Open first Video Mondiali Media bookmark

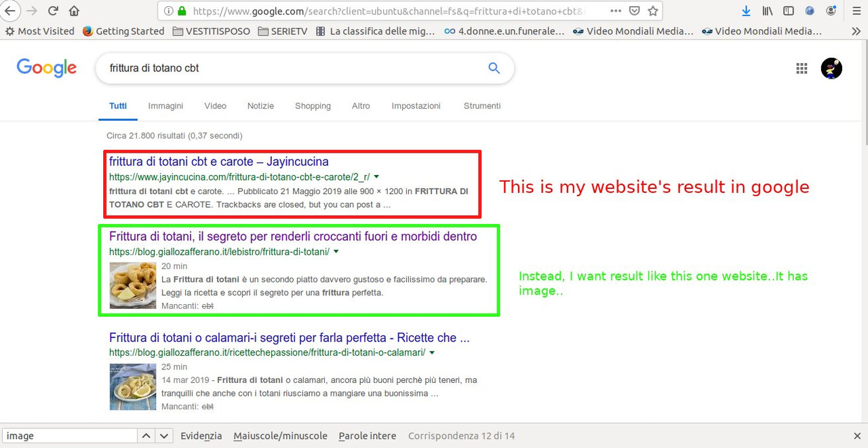[633, 31]
